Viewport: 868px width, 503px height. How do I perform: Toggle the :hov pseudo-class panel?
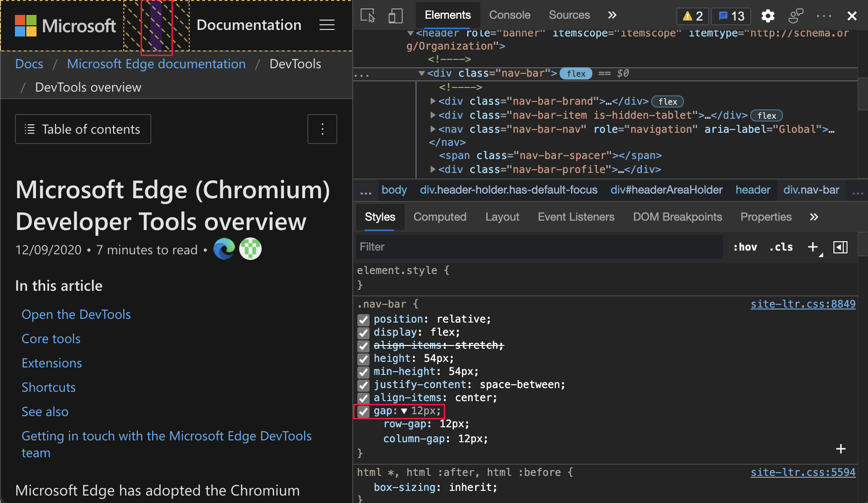pos(745,247)
